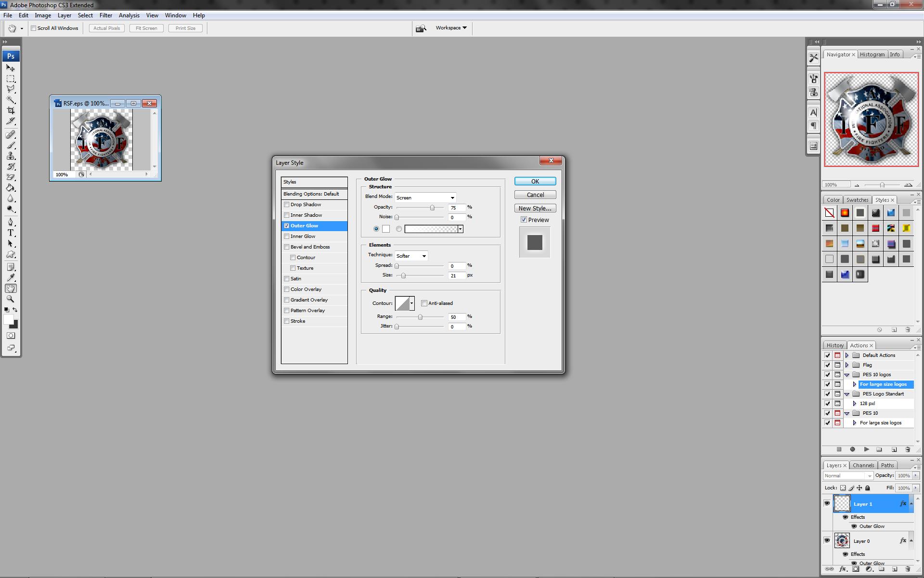Select the Clone Stamp tool
This screenshot has width=924, height=578.
click(11, 156)
